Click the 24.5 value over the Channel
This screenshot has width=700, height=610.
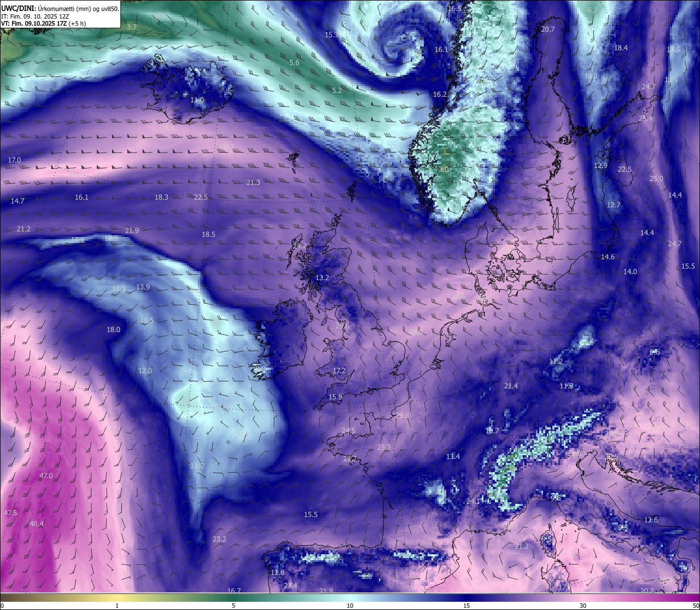tap(348, 431)
